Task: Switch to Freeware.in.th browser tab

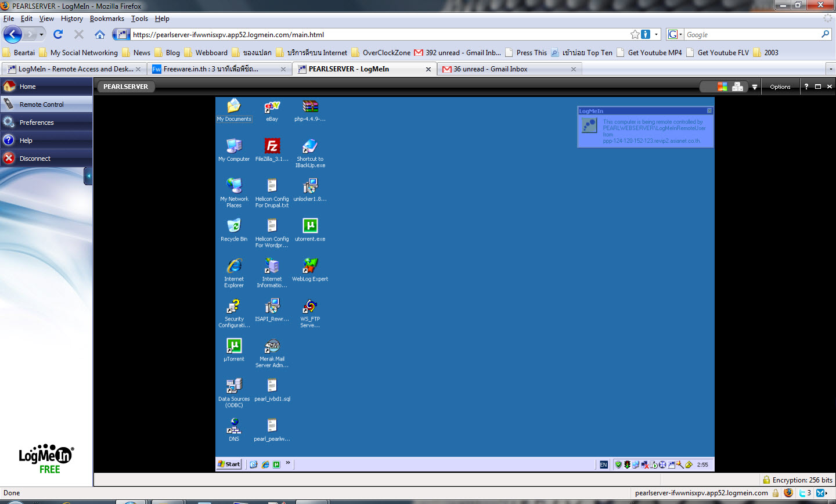Action: point(219,69)
